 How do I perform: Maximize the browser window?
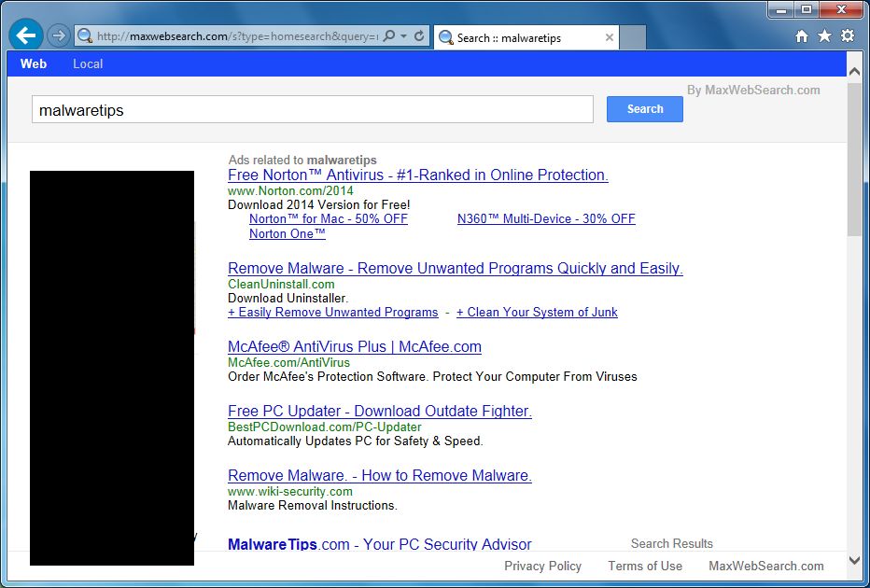pyautogui.click(x=807, y=9)
